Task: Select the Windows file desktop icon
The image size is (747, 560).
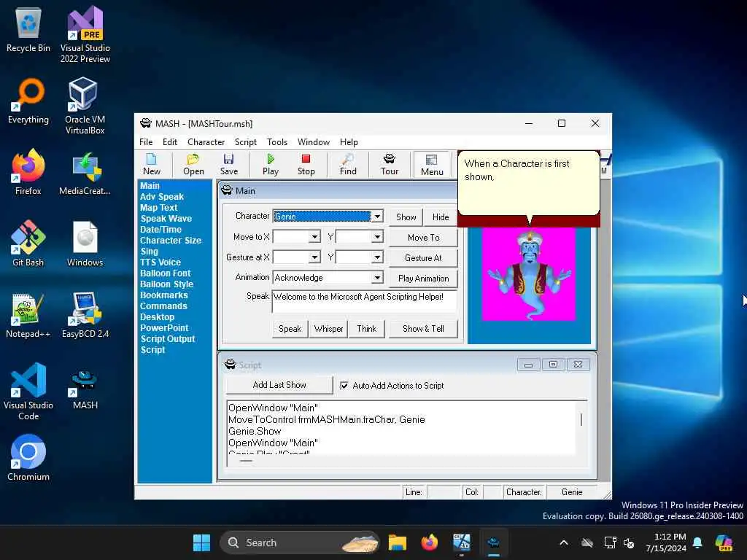Action: [x=85, y=244]
